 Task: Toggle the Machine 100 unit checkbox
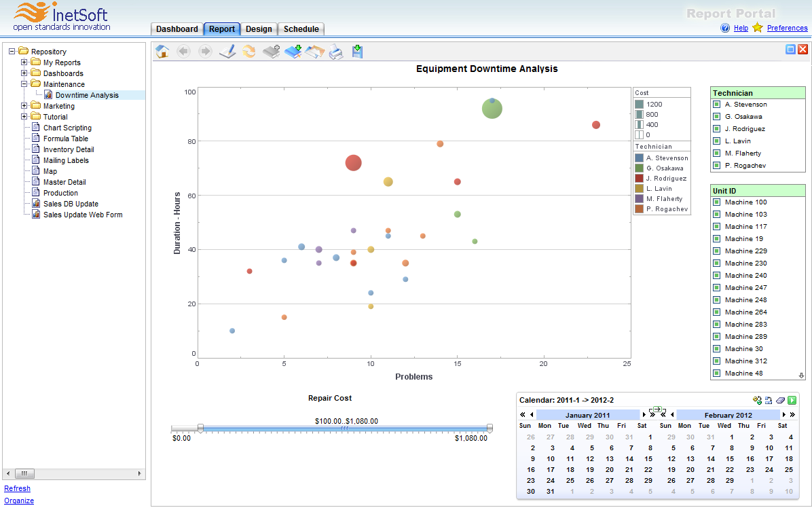pyautogui.click(x=716, y=202)
